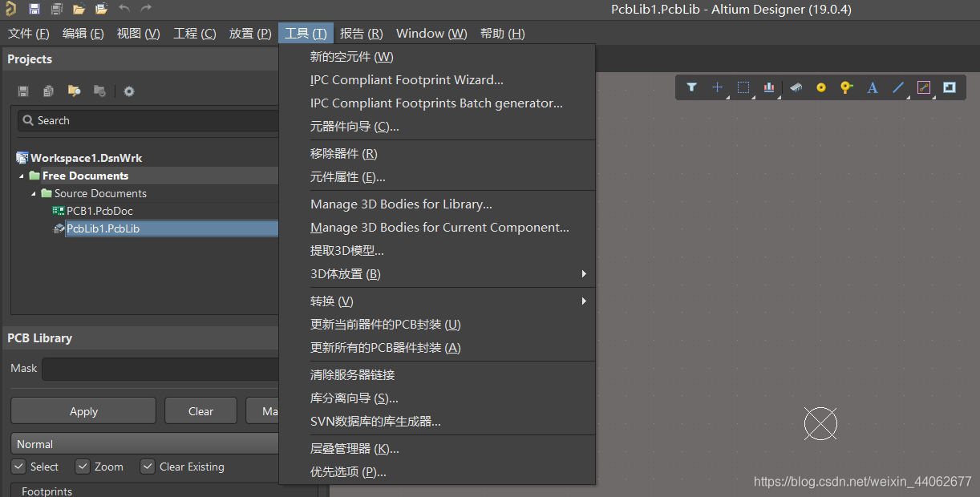Image resolution: width=980 pixels, height=497 pixels.
Task: Click the folder options icon in Projects panel
Action: (100, 91)
